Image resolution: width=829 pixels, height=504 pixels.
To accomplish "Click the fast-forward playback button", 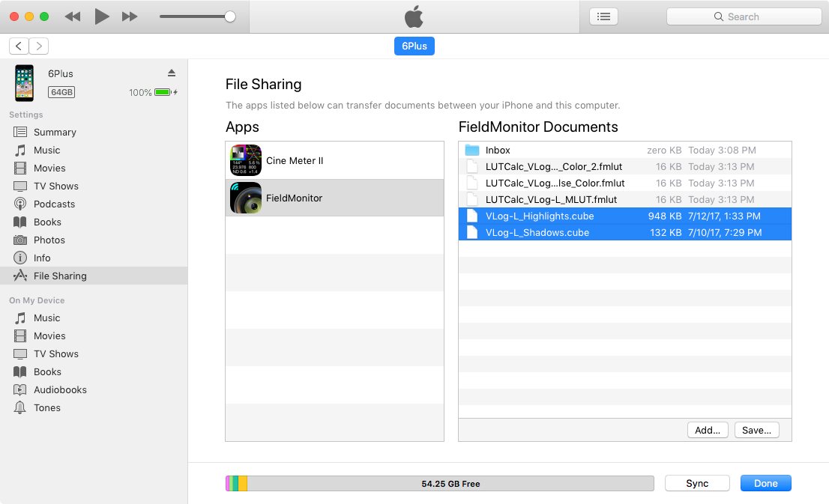I will [130, 17].
